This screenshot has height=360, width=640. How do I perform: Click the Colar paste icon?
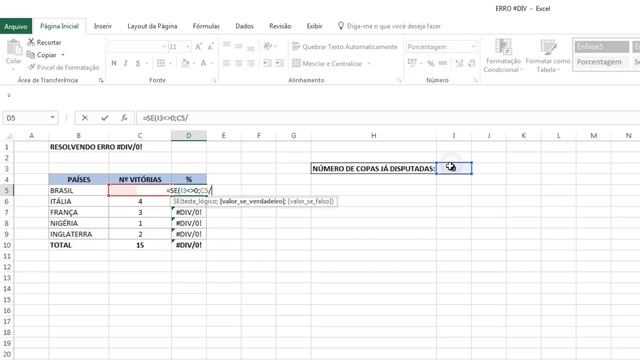coord(14,48)
